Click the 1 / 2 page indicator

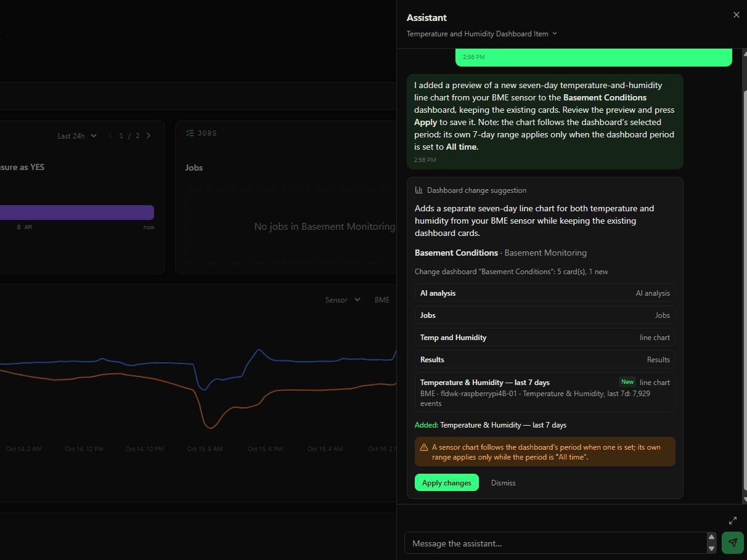coord(129,136)
